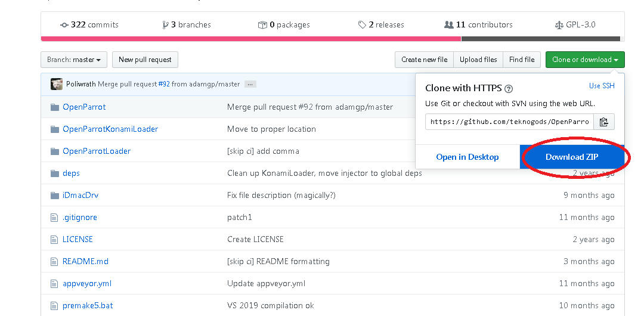This screenshot has height=316, width=644.
Task: Open the OpenParrot folder link
Action: pos(84,107)
